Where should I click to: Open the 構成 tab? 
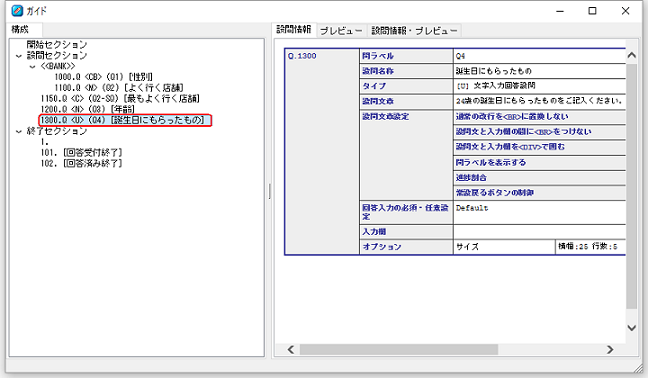click(x=20, y=29)
